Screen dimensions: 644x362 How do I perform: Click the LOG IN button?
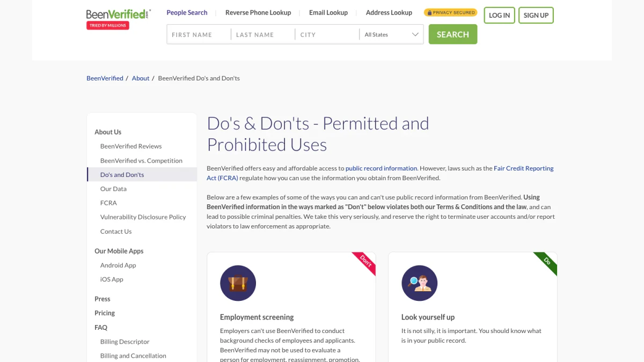tap(499, 15)
